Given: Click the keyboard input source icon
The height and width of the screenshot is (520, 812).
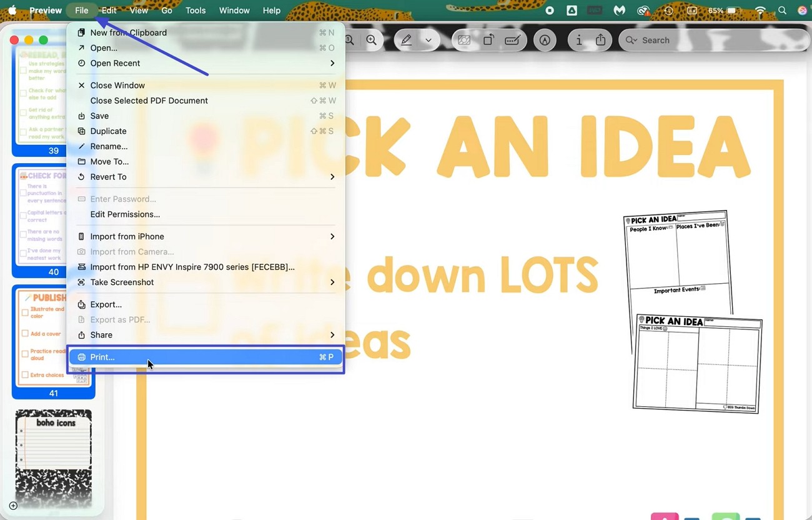Looking at the screenshot, I should (x=692, y=11).
